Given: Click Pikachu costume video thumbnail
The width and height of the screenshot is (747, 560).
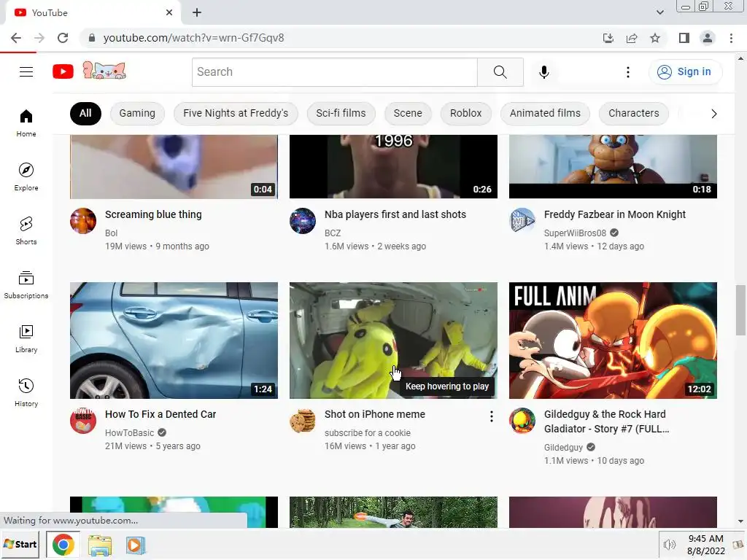Looking at the screenshot, I should 393,341.
